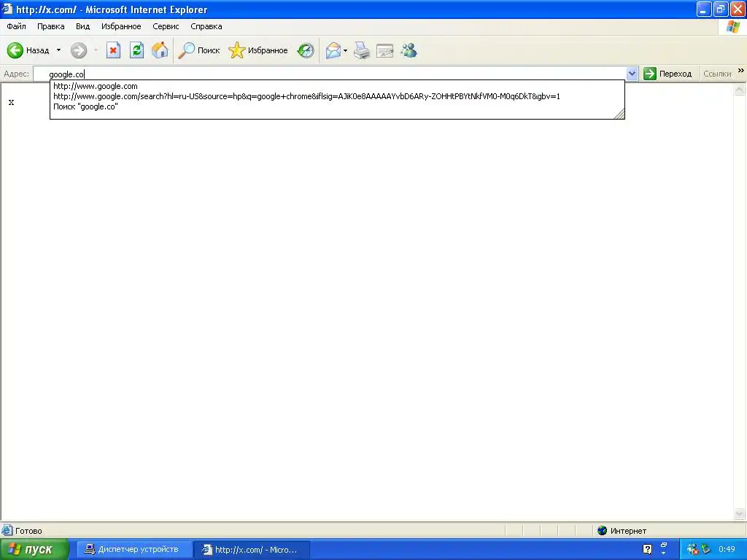The height and width of the screenshot is (560, 747).
Task: Open the Файл menu
Action: (x=16, y=26)
